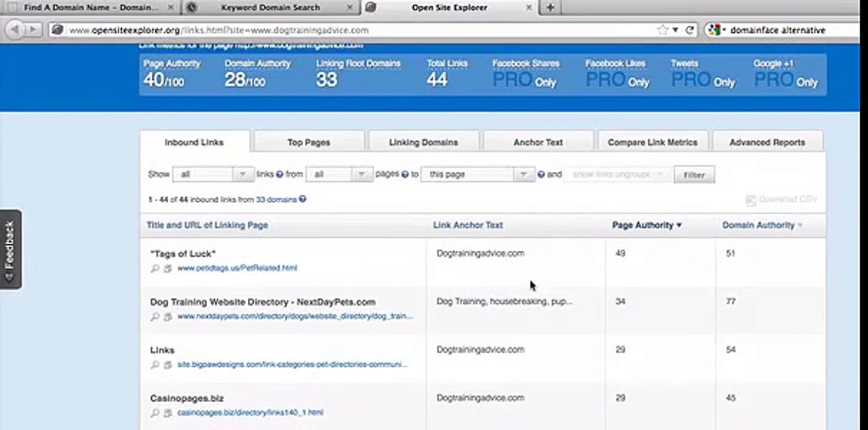Click the magnifier icon under 'Links' row
Screen dimensions: 868x430
tap(155, 365)
